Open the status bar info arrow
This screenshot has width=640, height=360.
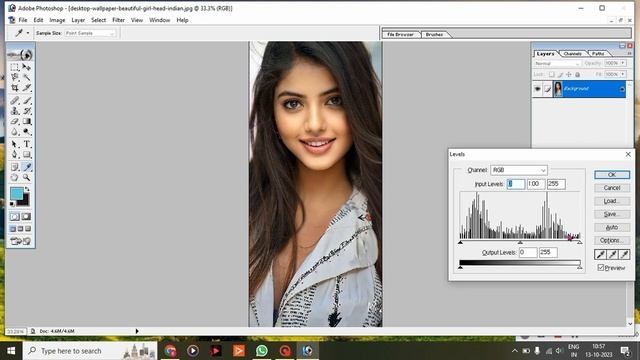point(137,331)
